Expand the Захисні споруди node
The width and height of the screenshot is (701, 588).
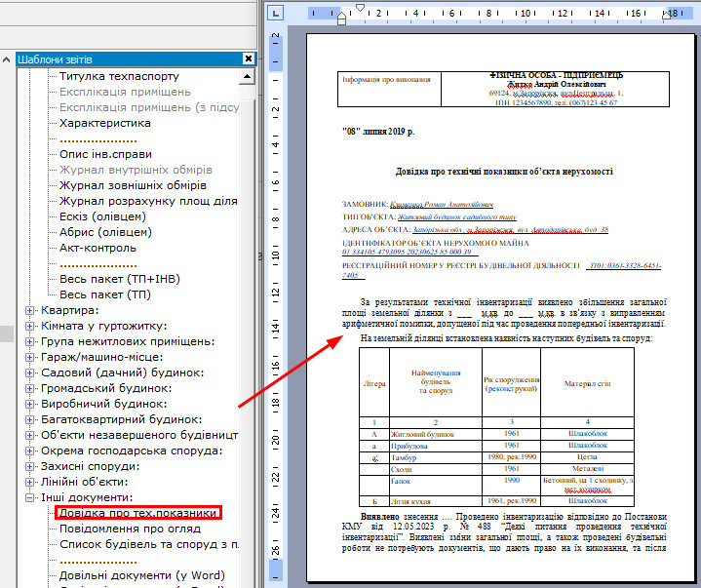coord(29,466)
